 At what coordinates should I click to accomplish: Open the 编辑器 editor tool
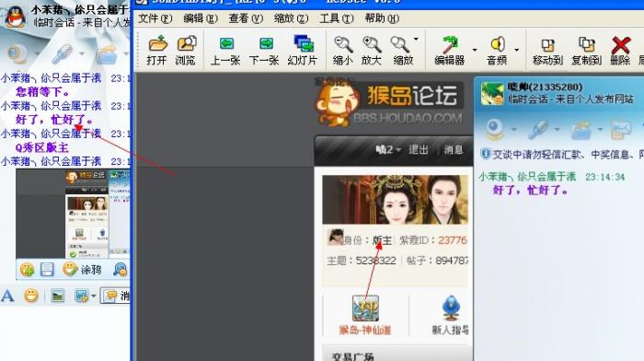click(450, 50)
